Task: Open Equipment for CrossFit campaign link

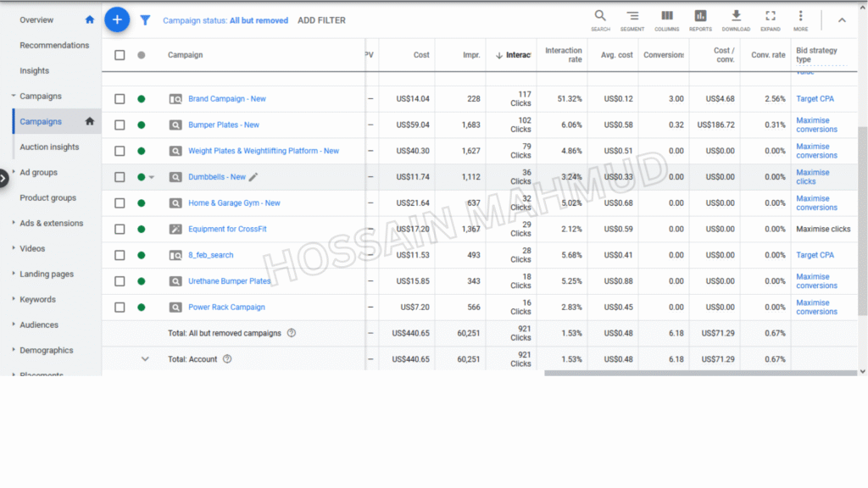Action: coord(227,229)
